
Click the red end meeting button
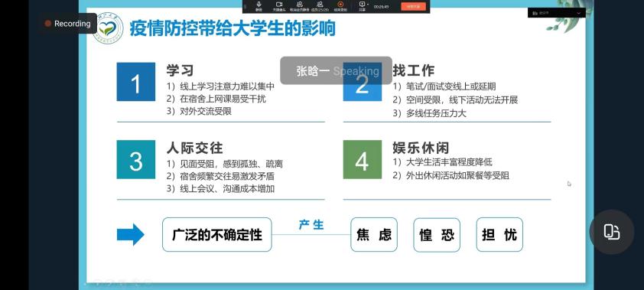pyautogui.click(x=414, y=7)
